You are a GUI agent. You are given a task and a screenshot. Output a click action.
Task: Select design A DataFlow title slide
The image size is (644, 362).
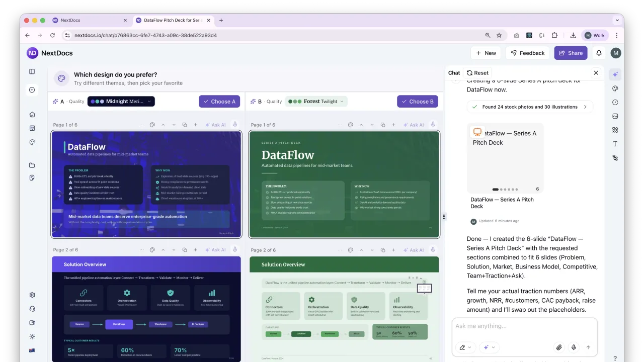click(x=146, y=185)
